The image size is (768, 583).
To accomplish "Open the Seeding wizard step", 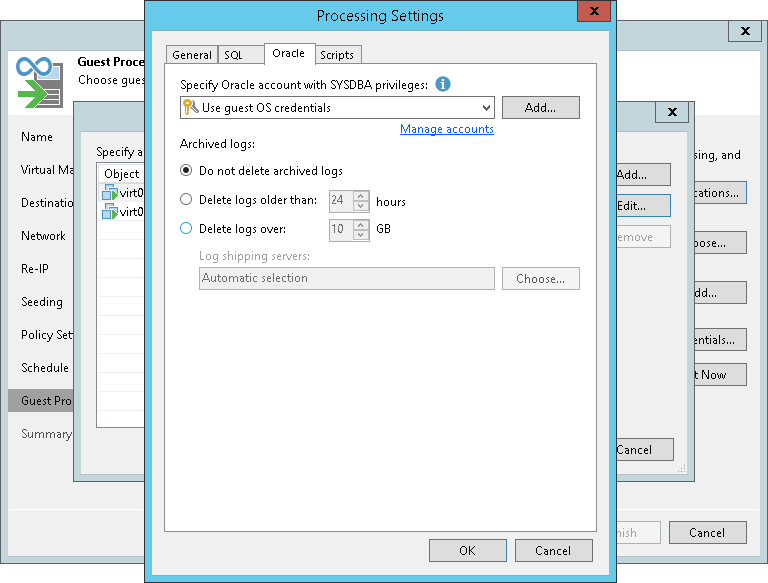I will tap(42, 302).
